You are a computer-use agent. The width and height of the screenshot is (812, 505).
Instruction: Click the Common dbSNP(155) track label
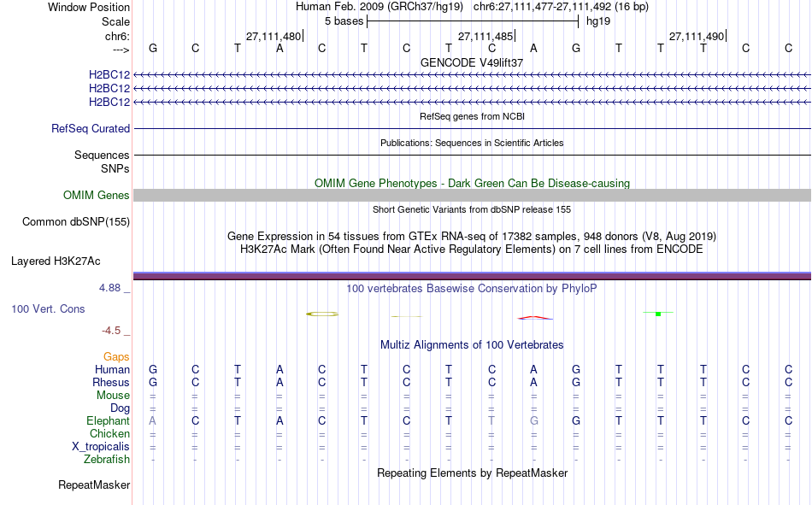(76, 221)
